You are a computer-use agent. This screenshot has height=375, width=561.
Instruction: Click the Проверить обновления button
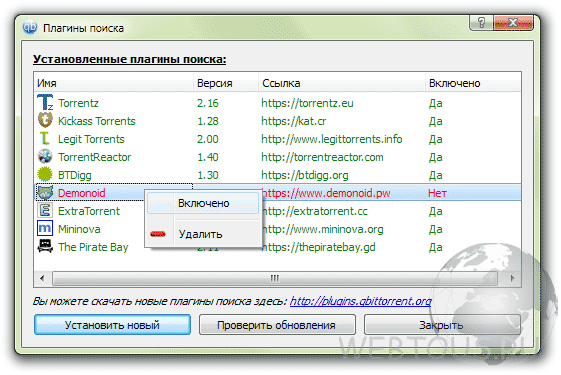277,325
